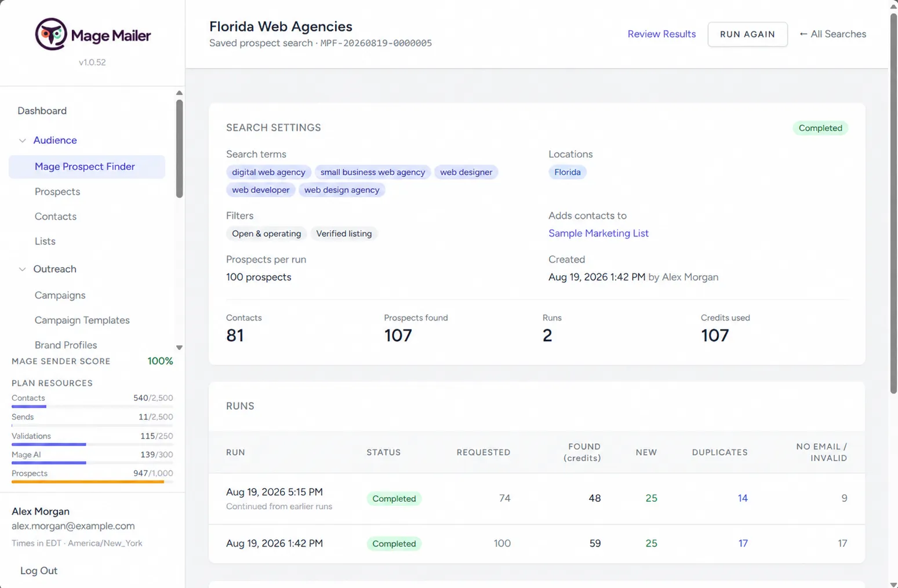Click the version label v1.0.52

click(x=92, y=63)
